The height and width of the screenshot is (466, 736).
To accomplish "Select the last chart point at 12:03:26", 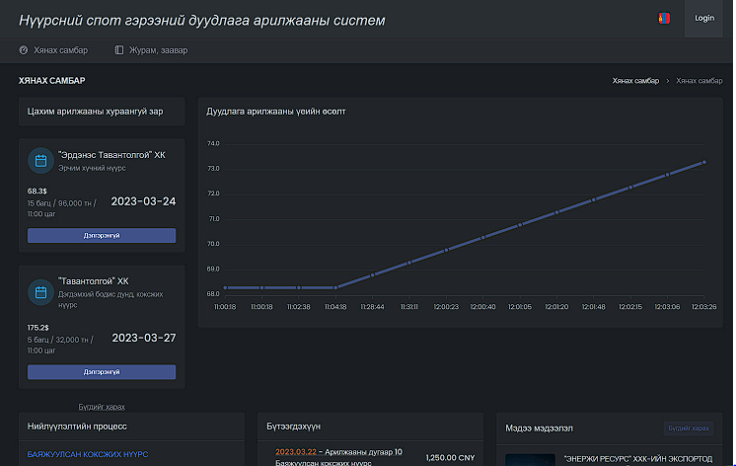I will (704, 161).
